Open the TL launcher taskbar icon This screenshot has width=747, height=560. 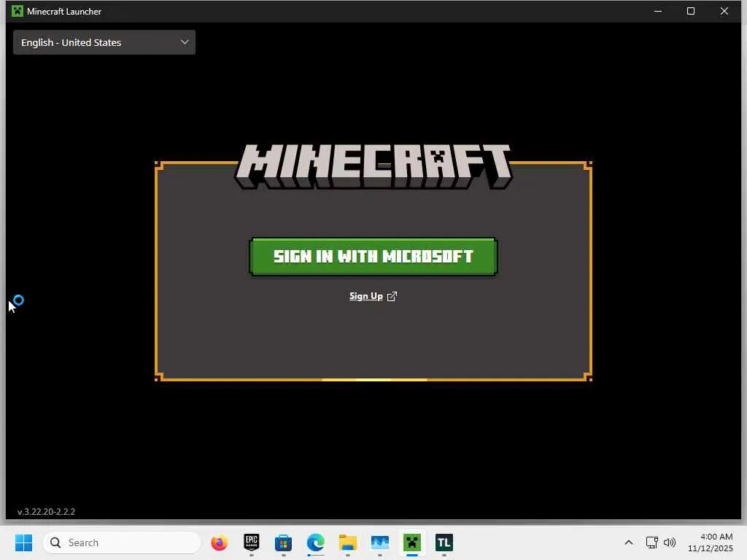pos(444,542)
